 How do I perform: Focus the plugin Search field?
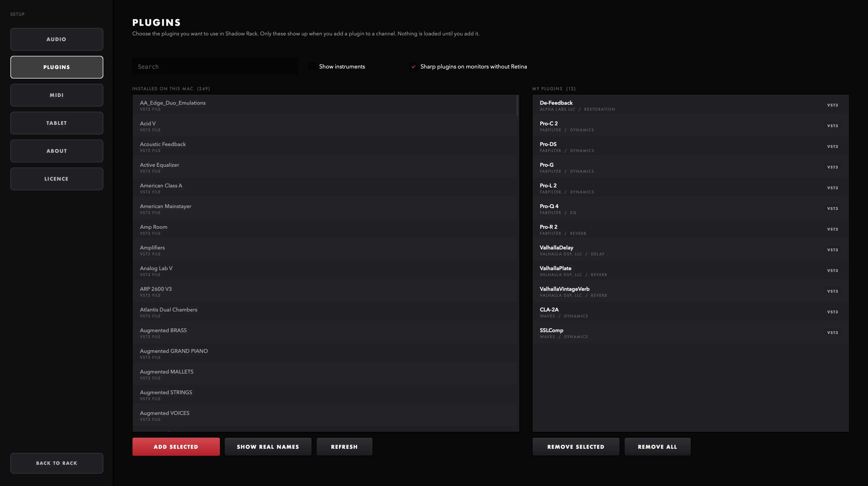(x=215, y=67)
